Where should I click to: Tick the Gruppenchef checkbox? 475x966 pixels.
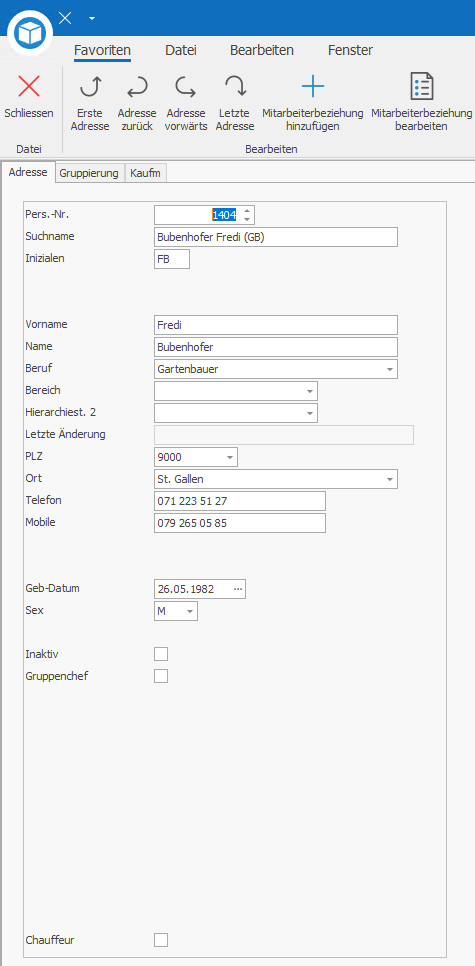(x=161, y=676)
